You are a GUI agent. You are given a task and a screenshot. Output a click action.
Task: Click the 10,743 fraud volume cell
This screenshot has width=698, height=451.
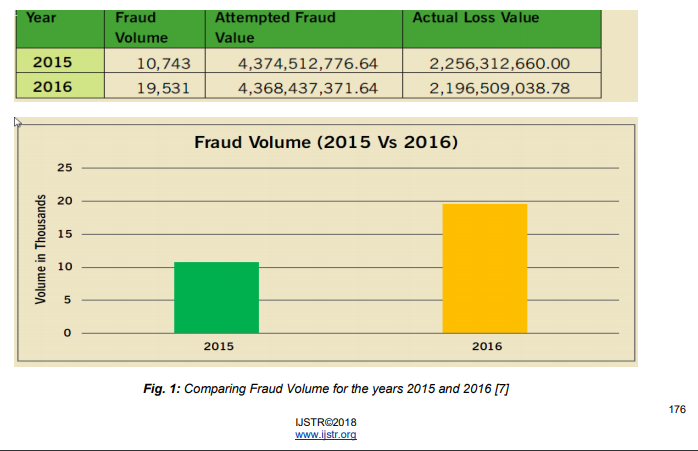155,61
